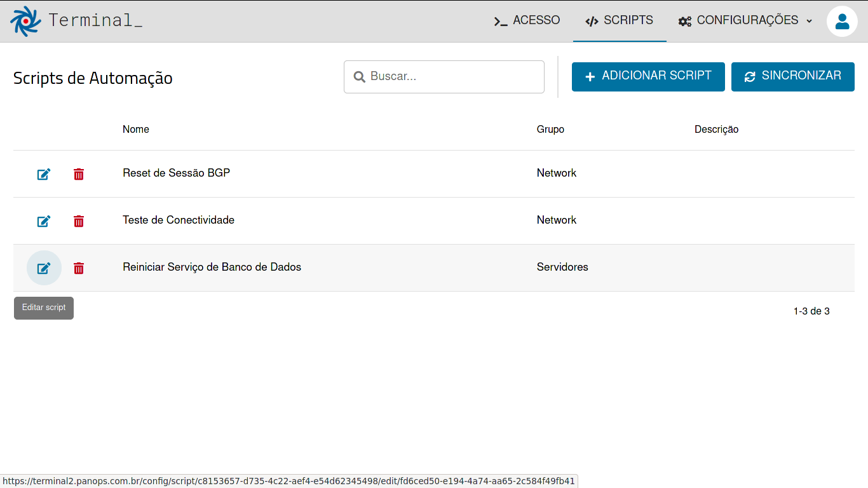The image size is (868, 488).
Task: Click the Nome column header
Action: pos(136,129)
